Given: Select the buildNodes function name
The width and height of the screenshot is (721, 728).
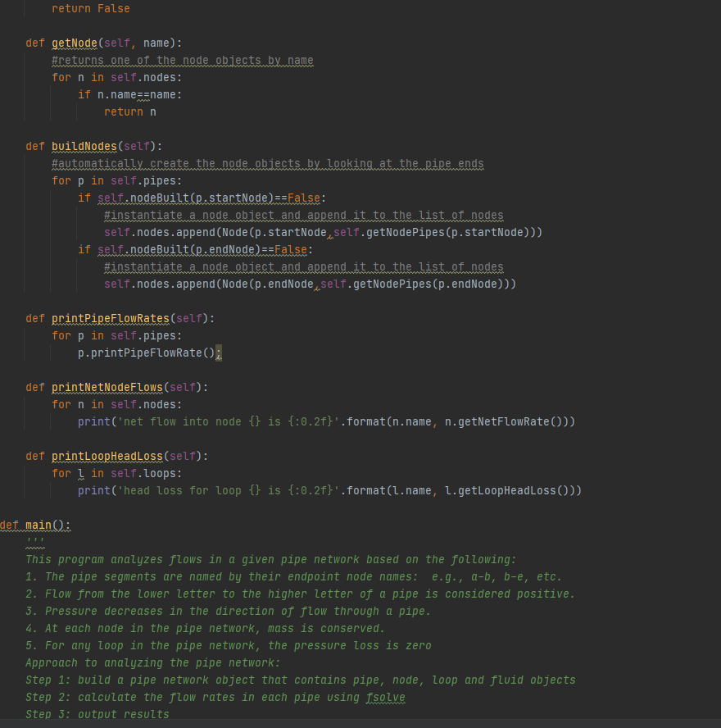Looking at the screenshot, I should (x=84, y=146).
